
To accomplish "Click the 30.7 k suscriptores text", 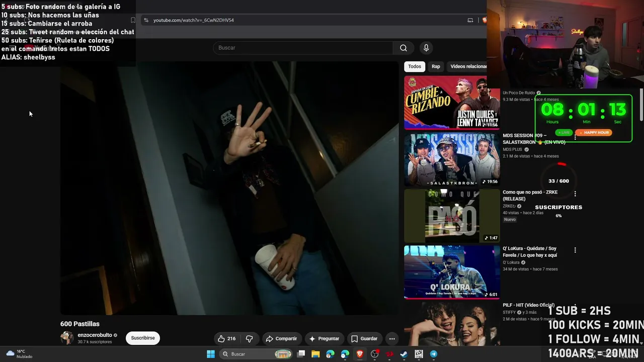I will pos(95,342).
